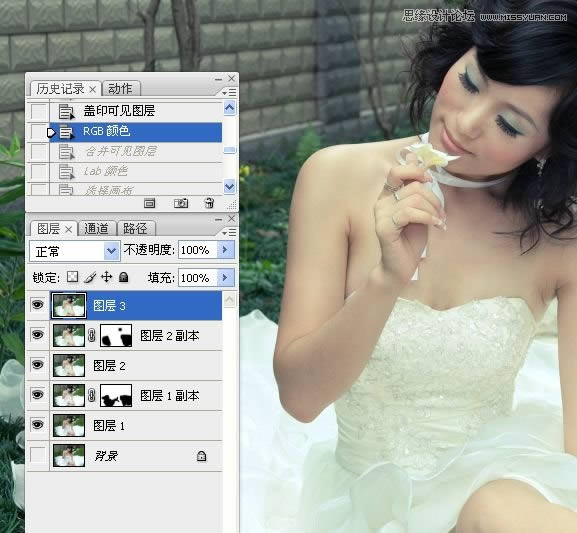The height and width of the screenshot is (533, 577).
Task: Click the 图层 1 副本 mask thumbnail
Action: pyautogui.click(x=116, y=395)
